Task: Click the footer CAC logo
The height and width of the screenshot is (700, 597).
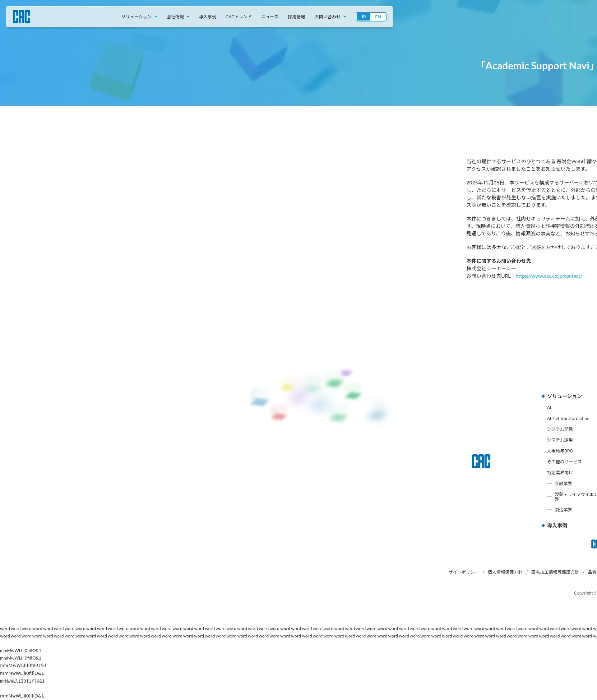Action: click(481, 461)
